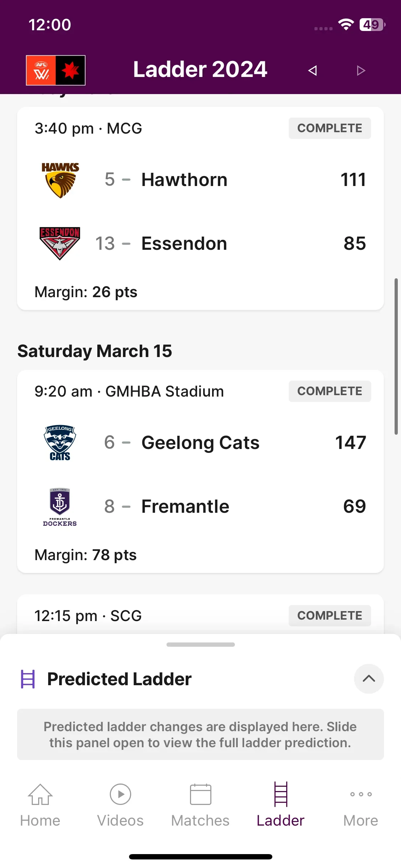Tap the Hawthorn Hawks team logo

(x=60, y=180)
